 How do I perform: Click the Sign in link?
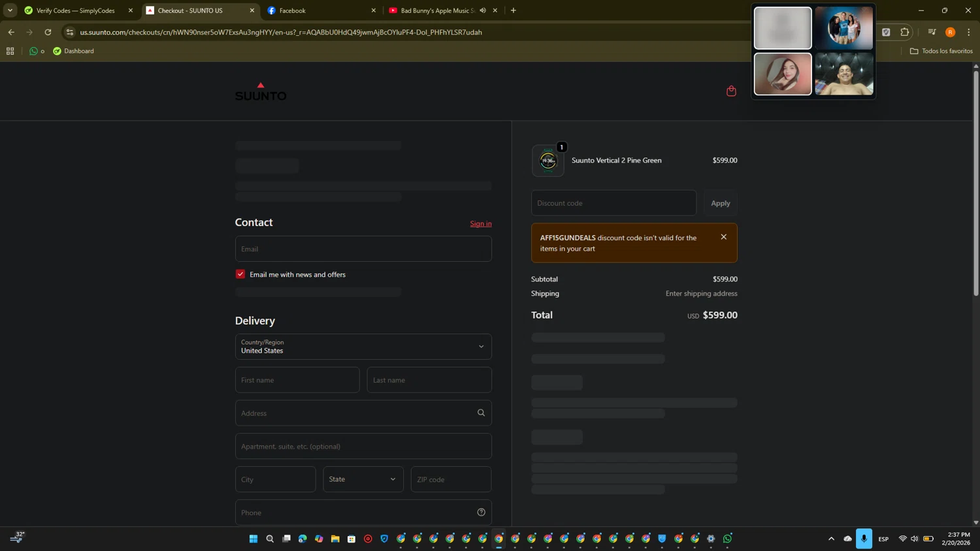[x=481, y=223]
